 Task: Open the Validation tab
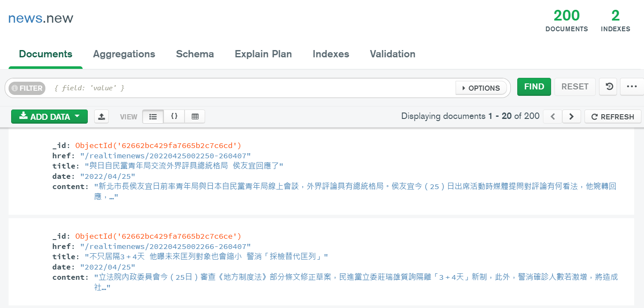point(392,54)
